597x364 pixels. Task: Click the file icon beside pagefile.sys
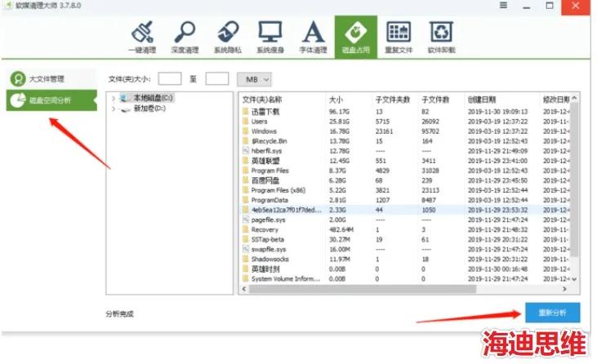pyautogui.click(x=246, y=220)
